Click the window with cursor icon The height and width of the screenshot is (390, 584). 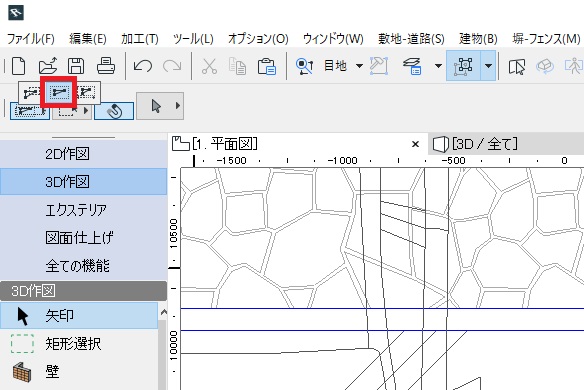(x=517, y=67)
